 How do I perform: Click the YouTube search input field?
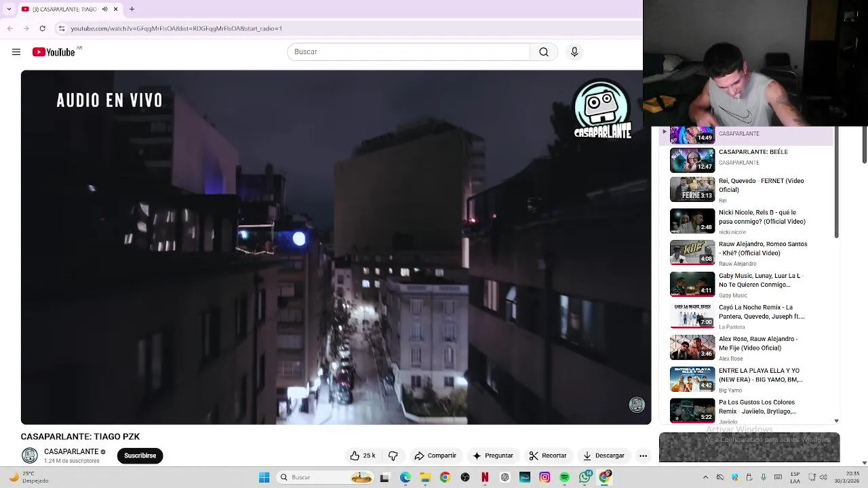(x=409, y=52)
